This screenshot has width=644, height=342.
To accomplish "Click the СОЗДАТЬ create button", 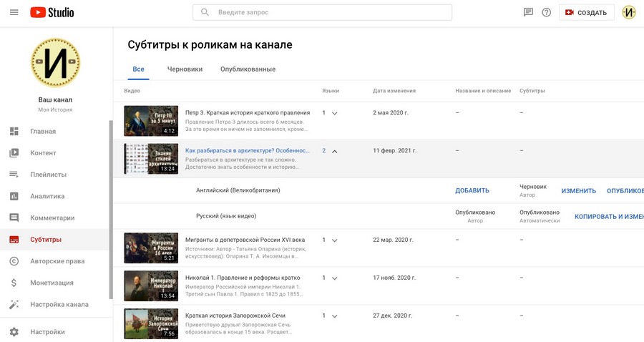I will pyautogui.click(x=586, y=12).
